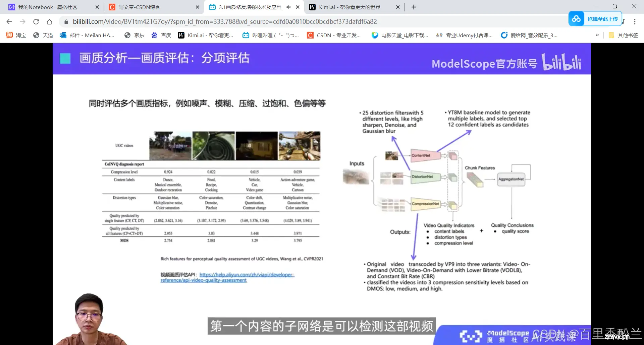Open the Kimi.ai bookmark in bookmarks bar
The image size is (644, 345).
tap(205, 35)
